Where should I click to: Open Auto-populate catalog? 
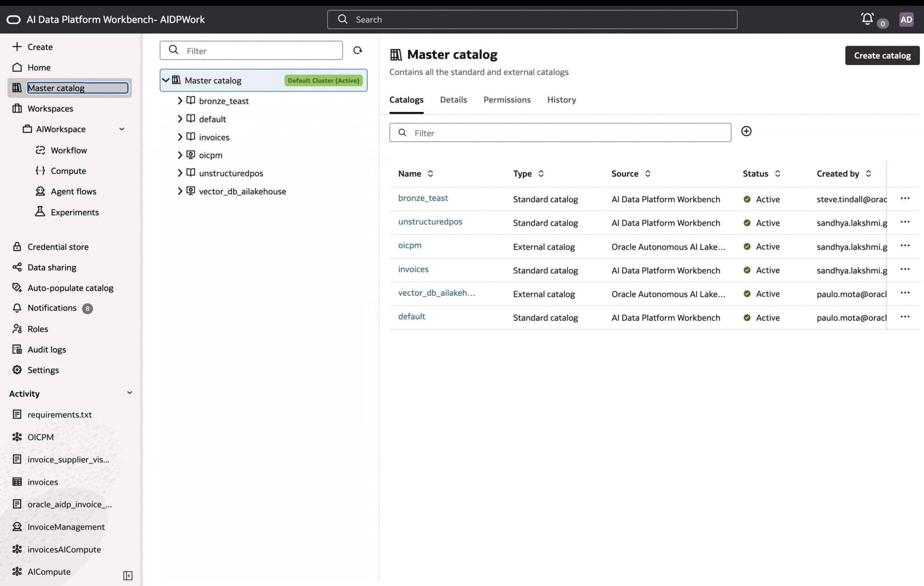point(70,288)
